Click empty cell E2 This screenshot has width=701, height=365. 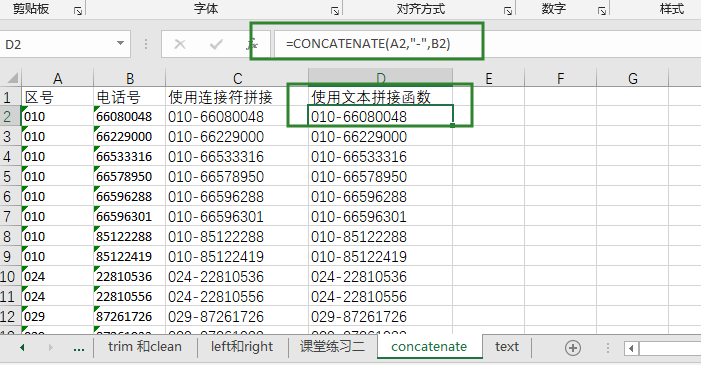489,116
